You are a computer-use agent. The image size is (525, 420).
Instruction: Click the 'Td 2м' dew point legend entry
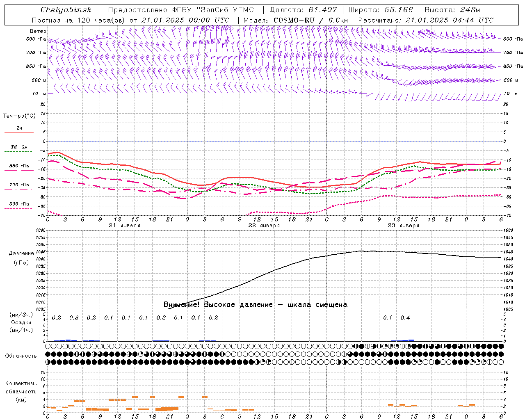(x=19, y=147)
